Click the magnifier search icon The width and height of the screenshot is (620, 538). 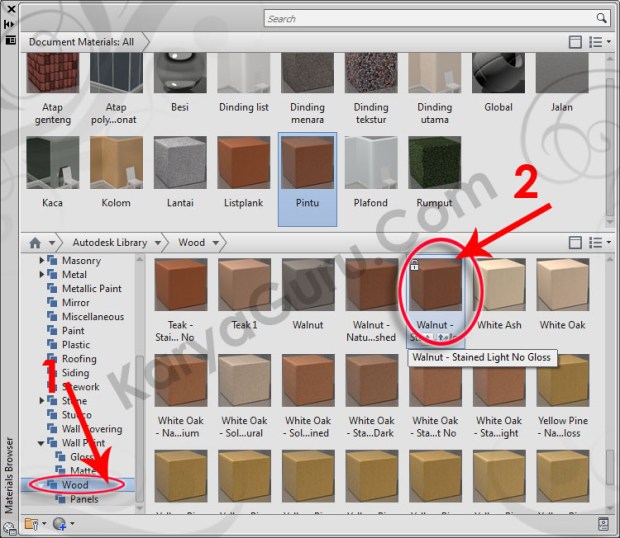[601, 18]
